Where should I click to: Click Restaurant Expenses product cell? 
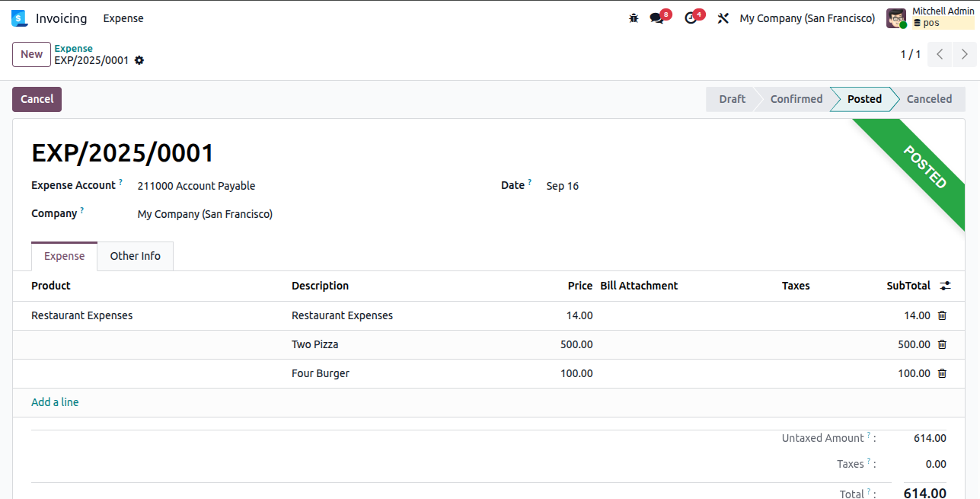(81, 315)
